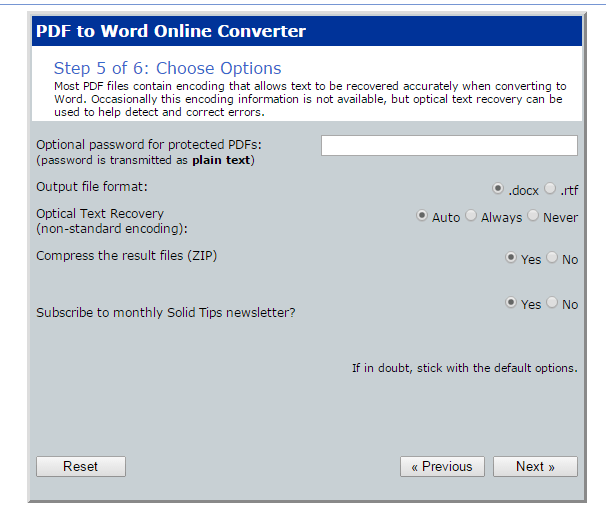Set Optical Text Recovery to Always
Viewport: 606px width, 515px height.
[x=471, y=216]
